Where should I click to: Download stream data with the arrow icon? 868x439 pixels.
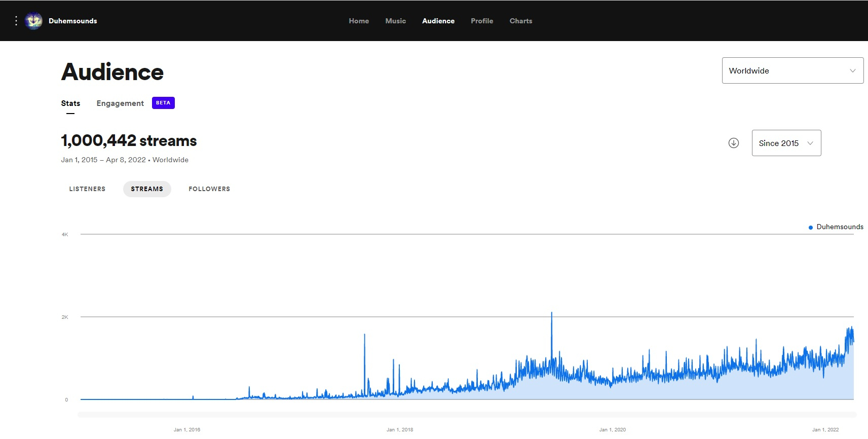733,143
